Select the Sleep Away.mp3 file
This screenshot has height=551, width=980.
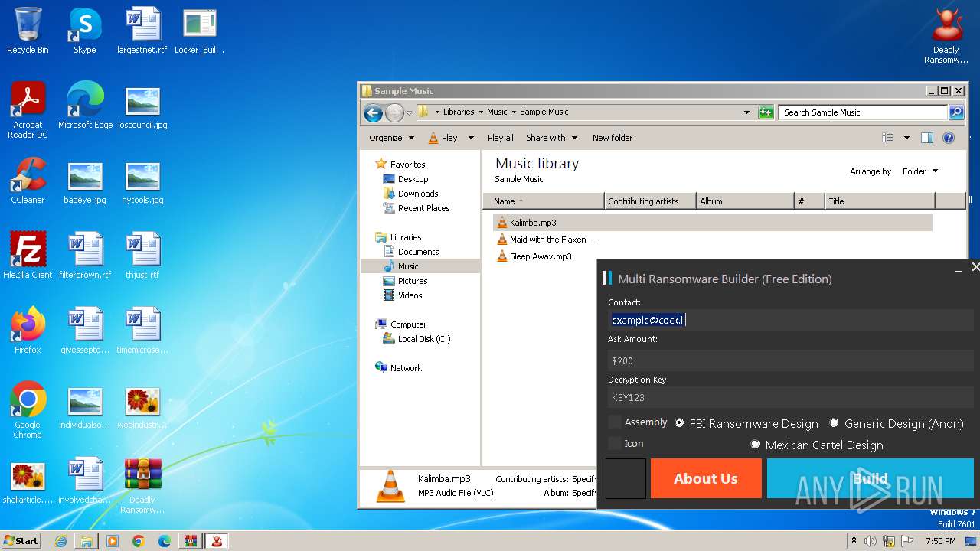(x=541, y=256)
